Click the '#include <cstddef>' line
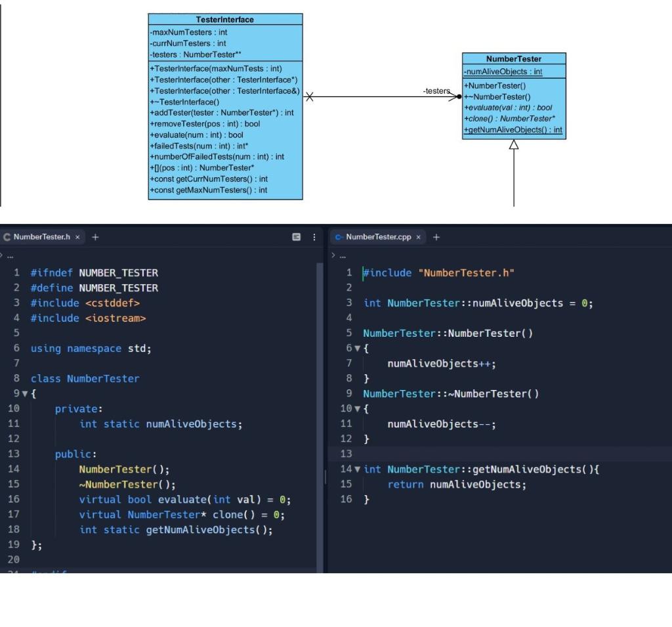Viewport: 672px width, 627px height. click(x=85, y=303)
